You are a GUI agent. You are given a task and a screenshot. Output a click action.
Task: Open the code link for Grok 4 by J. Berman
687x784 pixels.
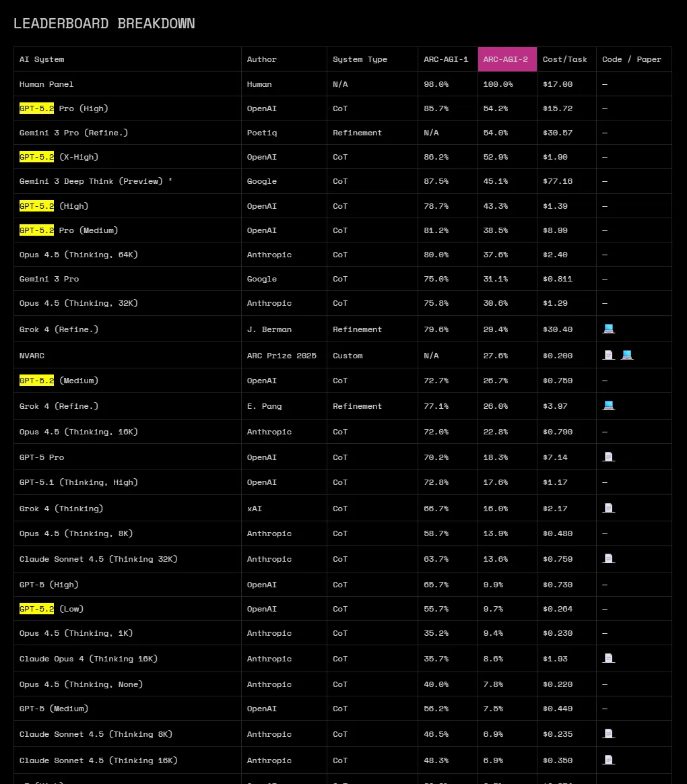tap(609, 329)
